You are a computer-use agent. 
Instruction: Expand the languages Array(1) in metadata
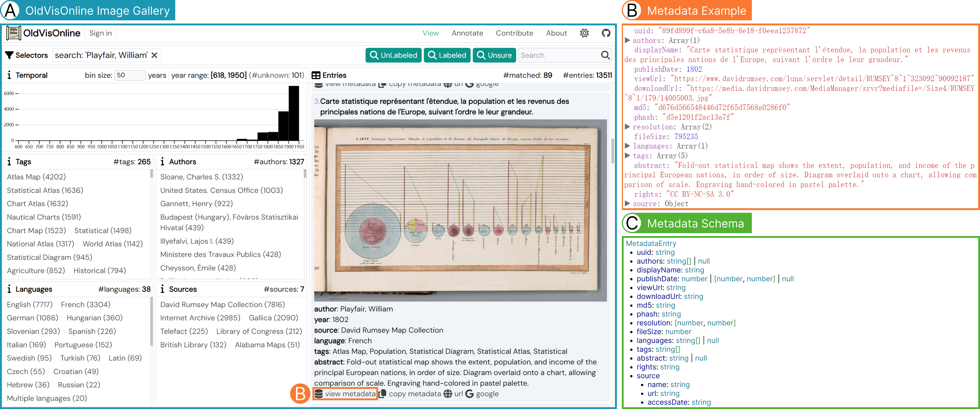click(x=627, y=145)
